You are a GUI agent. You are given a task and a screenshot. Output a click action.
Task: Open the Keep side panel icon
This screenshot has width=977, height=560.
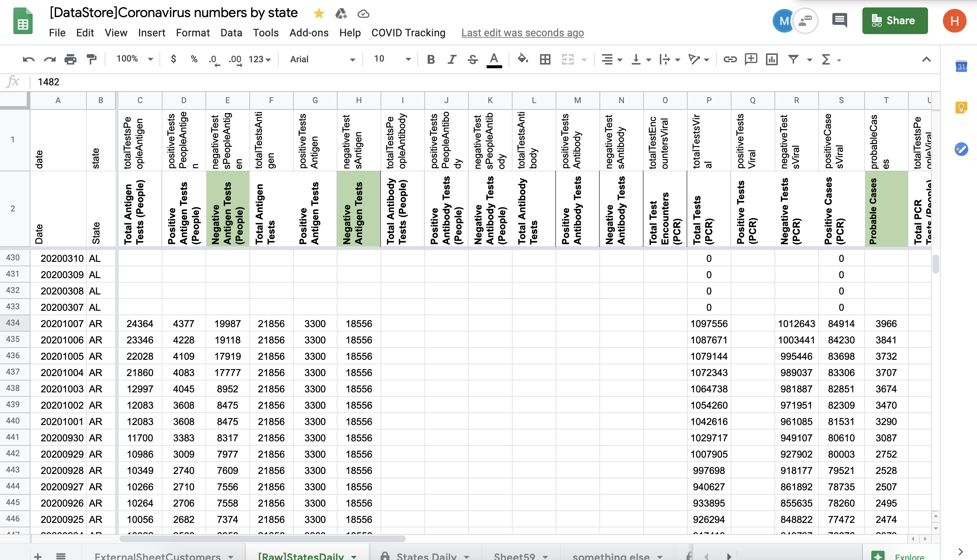point(961,107)
